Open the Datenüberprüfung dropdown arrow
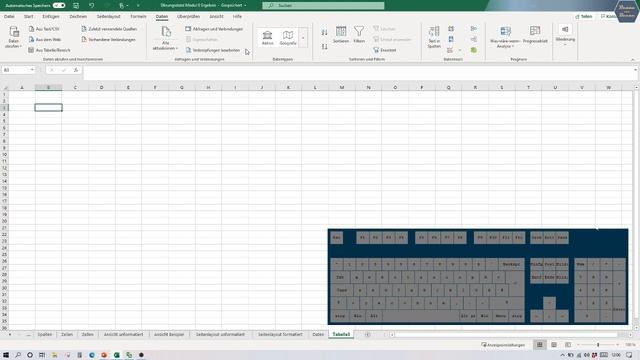Viewport: 640px width, 360px height. (x=460, y=50)
